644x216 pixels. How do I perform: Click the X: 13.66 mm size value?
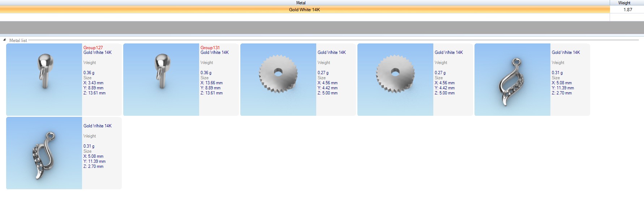point(211,83)
